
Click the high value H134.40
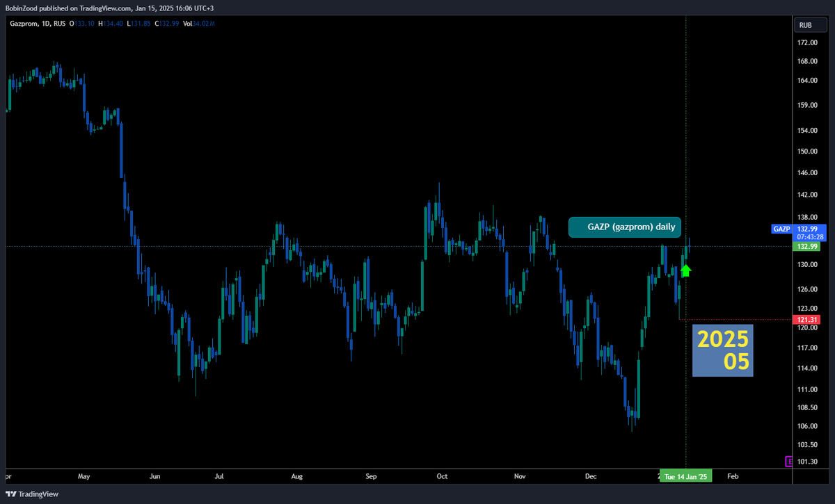click(x=111, y=24)
